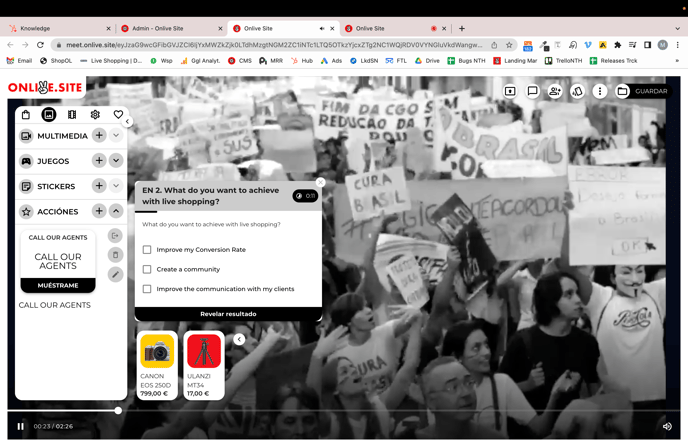Check Improve the communication with my clients
The height and width of the screenshot is (447, 688).
(x=147, y=289)
